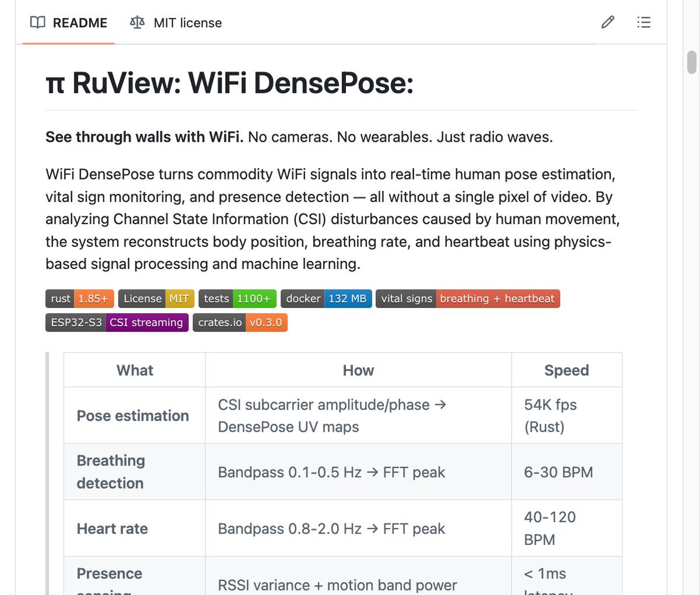Click 'See through walls with WiFi.' text
The height and width of the screenshot is (595, 700).
145,137
